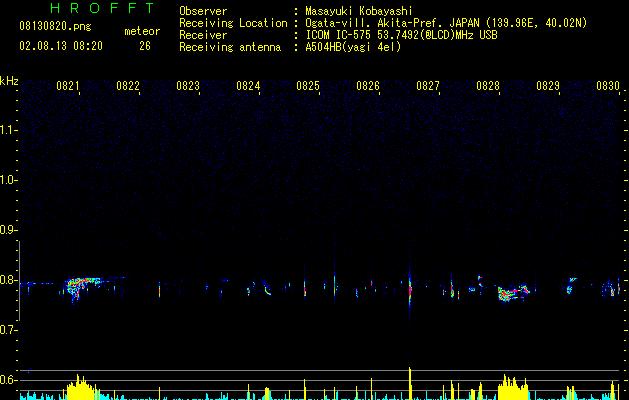Click the 0826 time marker
This screenshot has width=629, height=400.
click(x=368, y=86)
